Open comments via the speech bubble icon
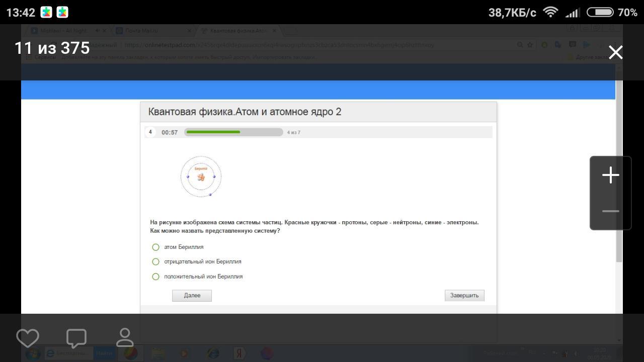 pos(76,338)
